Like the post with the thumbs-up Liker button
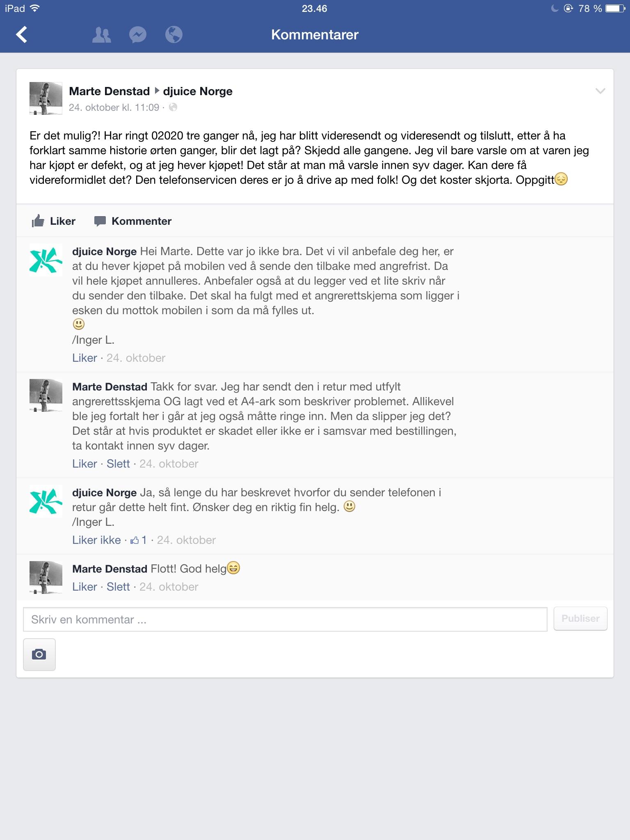630x840 pixels. click(x=54, y=221)
